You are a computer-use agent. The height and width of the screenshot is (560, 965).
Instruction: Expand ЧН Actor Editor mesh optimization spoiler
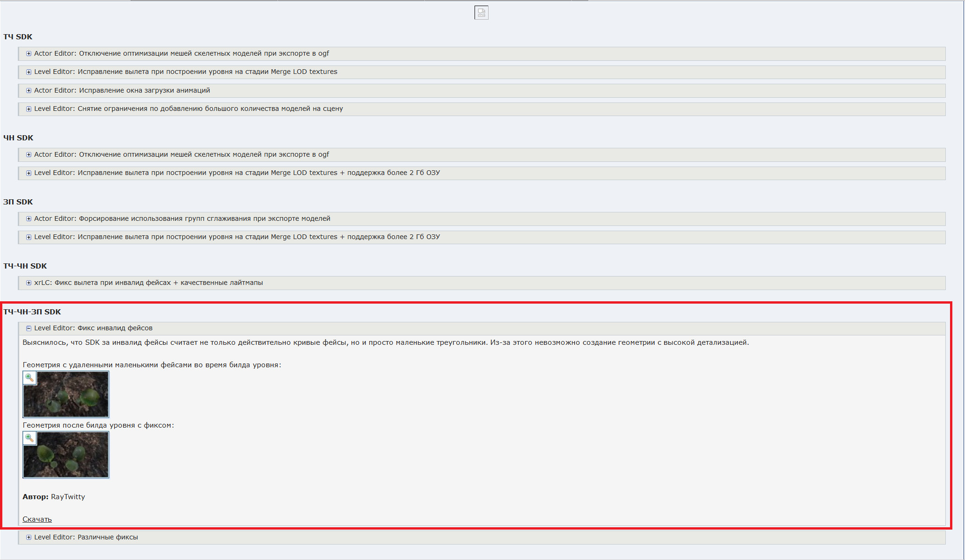(x=482, y=154)
